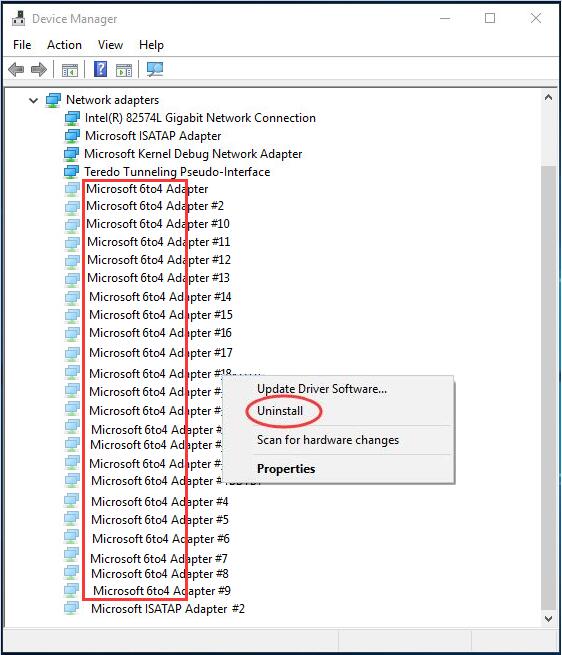This screenshot has width=562, height=655.
Task: Choose Uninstall from the context menu
Action: pyautogui.click(x=280, y=411)
